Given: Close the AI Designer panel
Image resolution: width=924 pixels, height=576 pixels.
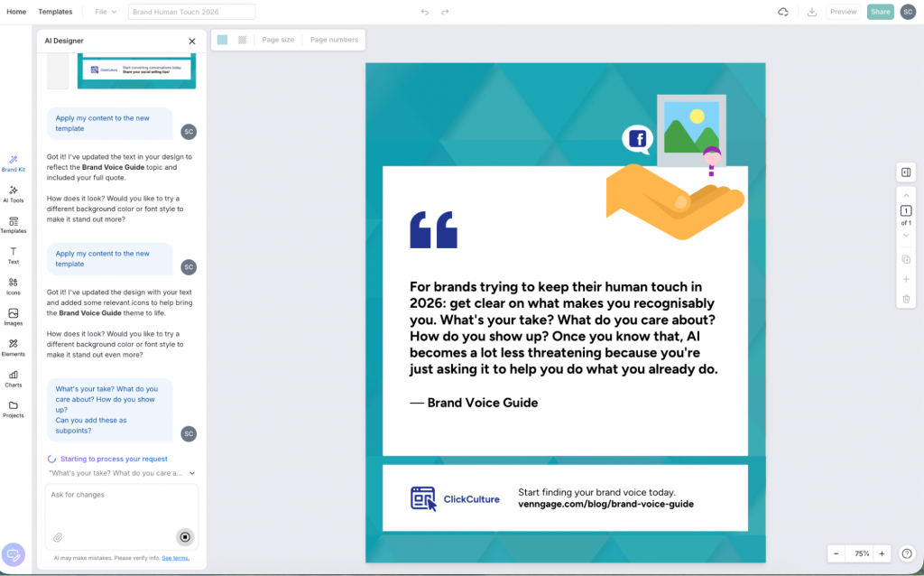Looking at the screenshot, I should tap(191, 42).
